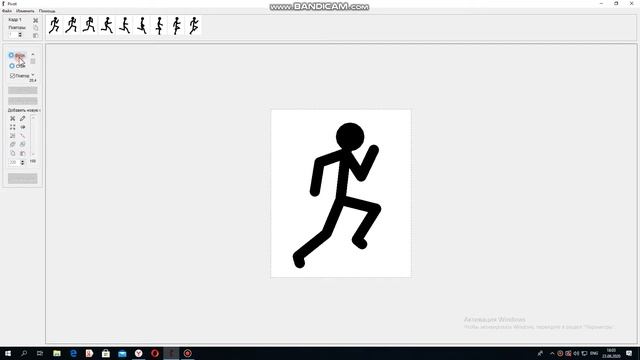Screen dimensions: 640x360
Task: Open the notification center icon
Action: point(629,353)
